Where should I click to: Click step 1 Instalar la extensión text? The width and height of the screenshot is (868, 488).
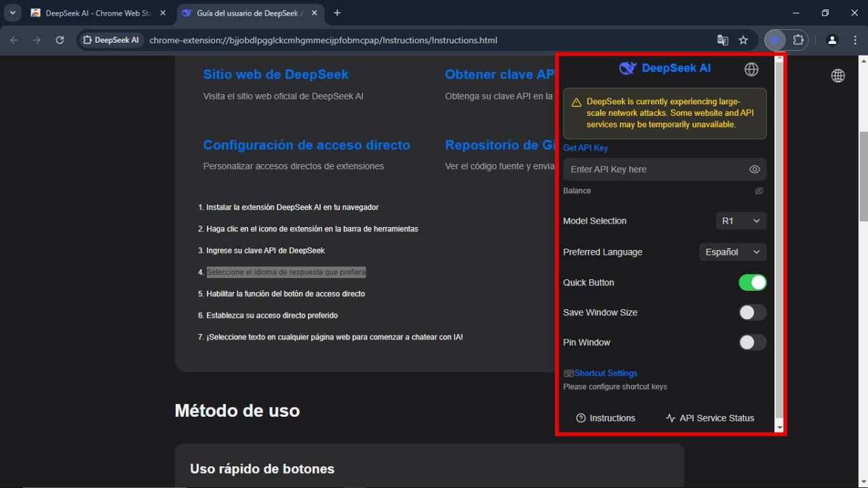tap(292, 207)
